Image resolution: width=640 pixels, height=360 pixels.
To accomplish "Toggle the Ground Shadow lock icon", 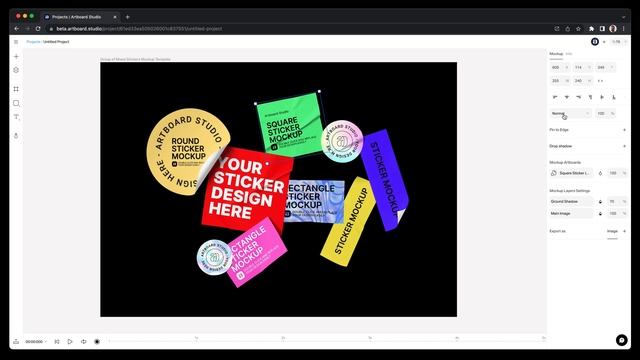I will coord(600,202).
